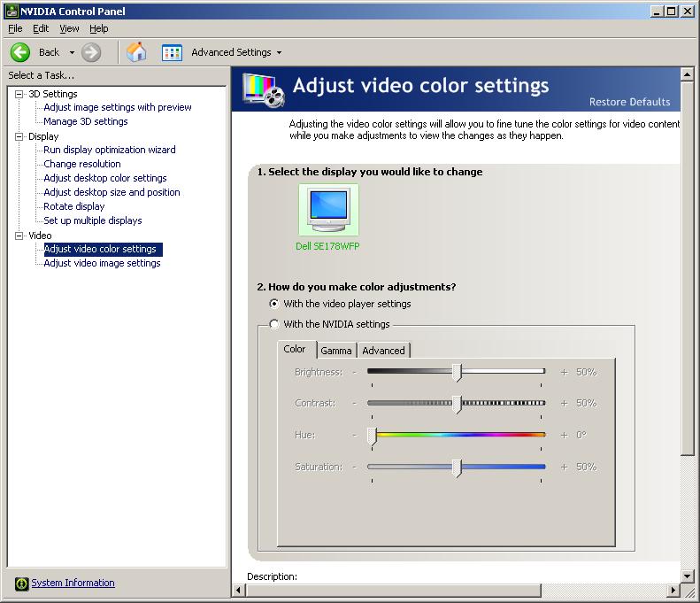Click the Hue plus sign

tap(565, 435)
